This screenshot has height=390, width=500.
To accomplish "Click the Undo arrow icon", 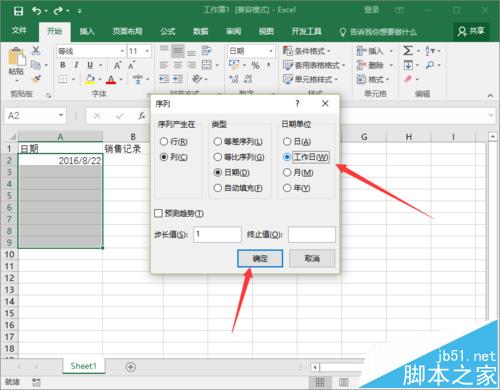I will pyautogui.click(x=36, y=11).
